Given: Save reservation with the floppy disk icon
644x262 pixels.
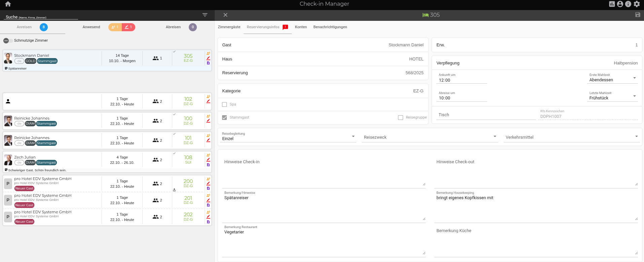Looking at the screenshot, I should [x=637, y=15].
